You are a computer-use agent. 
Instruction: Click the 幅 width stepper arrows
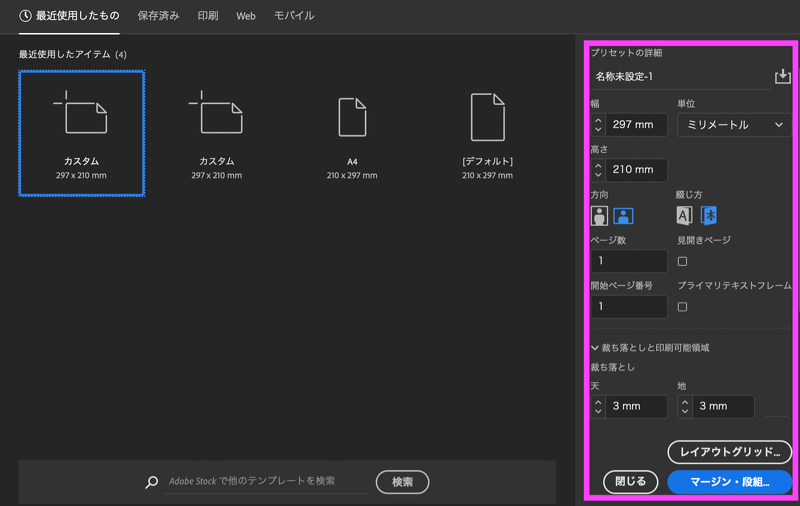pos(598,125)
